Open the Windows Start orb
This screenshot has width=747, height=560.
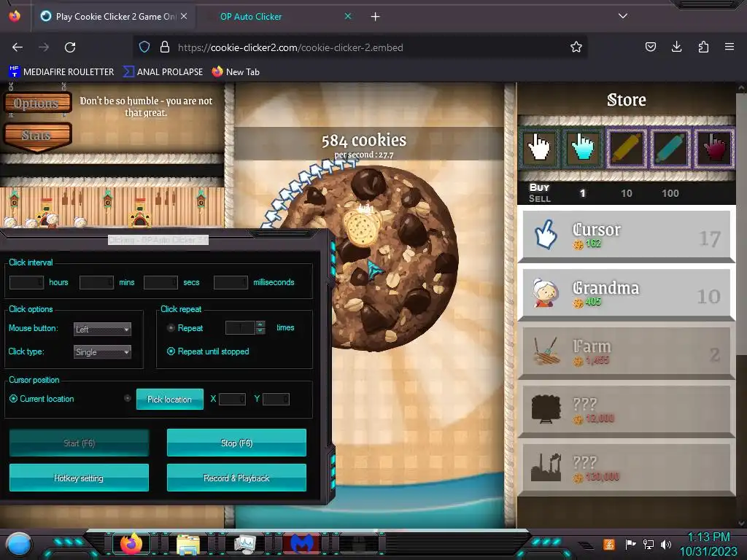click(x=19, y=544)
